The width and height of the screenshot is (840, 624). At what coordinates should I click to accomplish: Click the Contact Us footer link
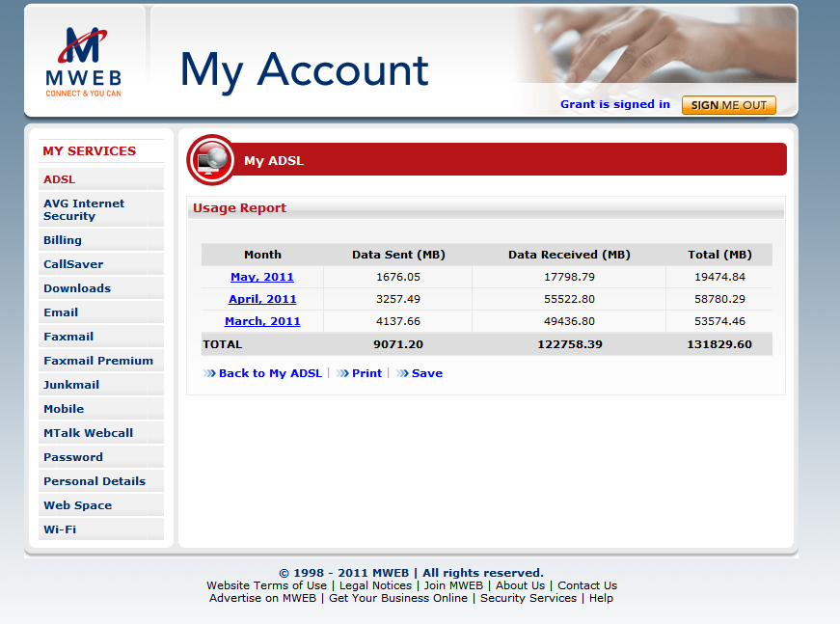click(x=586, y=585)
